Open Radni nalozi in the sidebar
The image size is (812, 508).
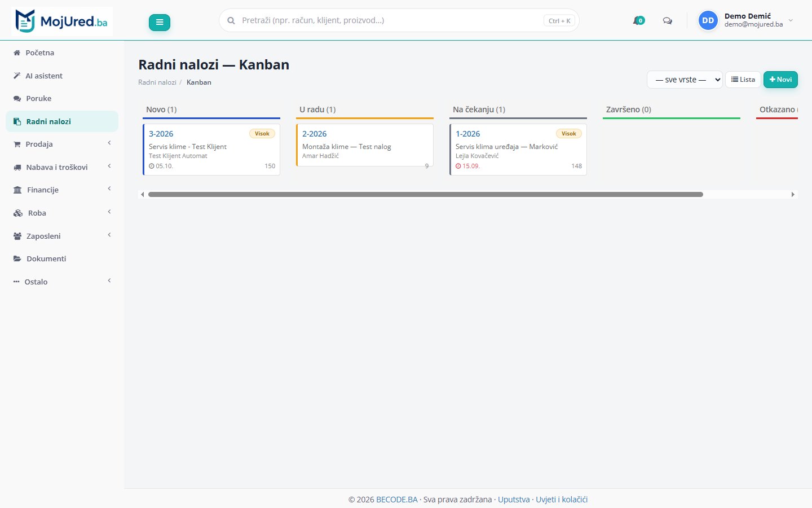pos(62,121)
